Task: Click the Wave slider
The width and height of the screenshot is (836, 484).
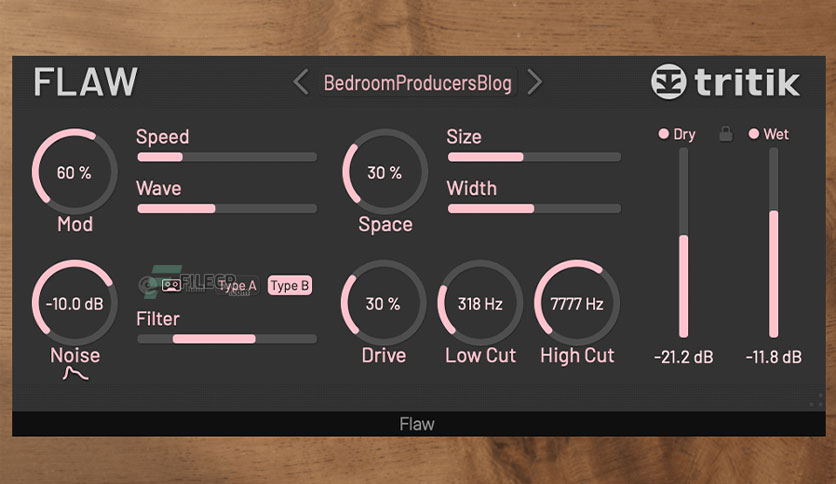Action: point(227,208)
